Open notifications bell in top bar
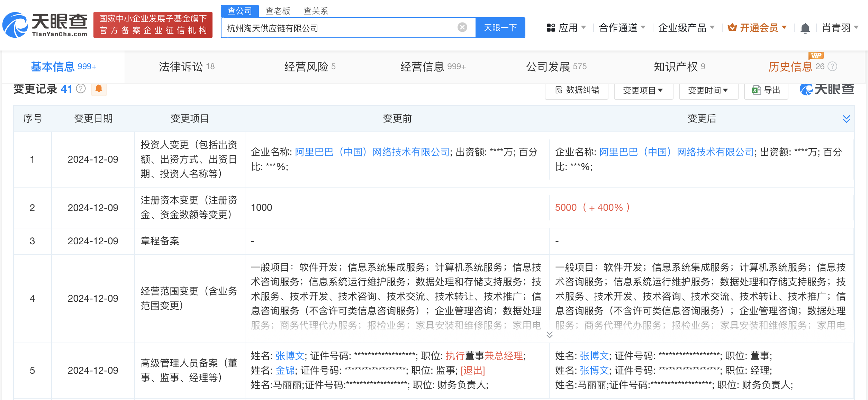868x400 pixels. pos(805,28)
